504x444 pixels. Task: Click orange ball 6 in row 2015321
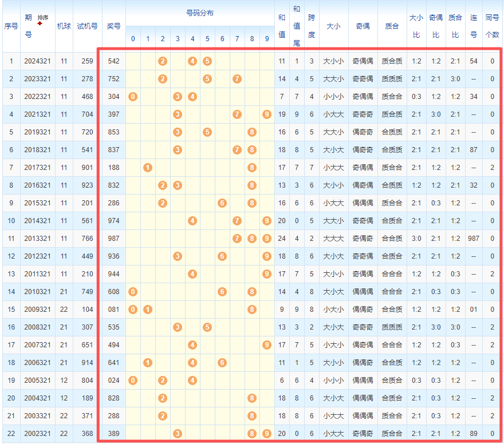[x=222, y=203]
